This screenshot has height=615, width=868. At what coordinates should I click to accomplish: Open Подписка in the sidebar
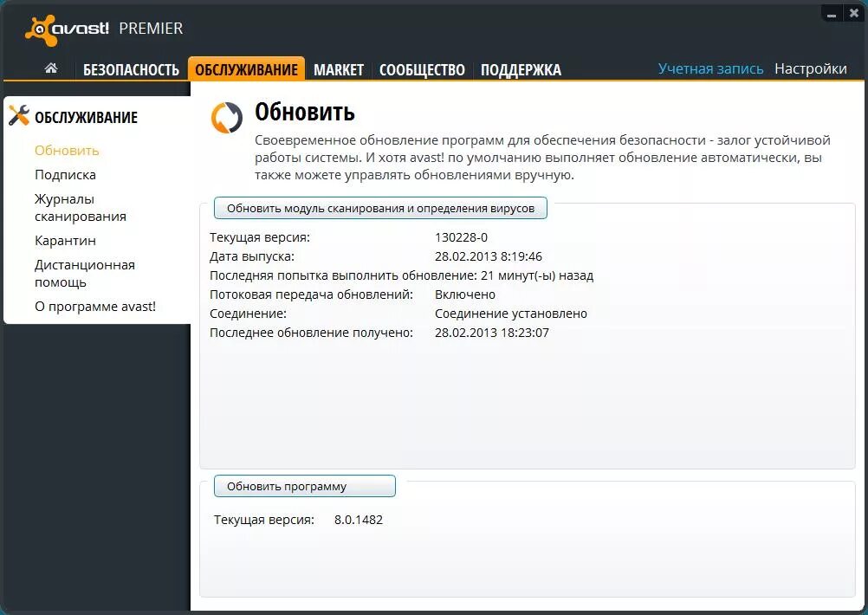[x=65, y=175]
